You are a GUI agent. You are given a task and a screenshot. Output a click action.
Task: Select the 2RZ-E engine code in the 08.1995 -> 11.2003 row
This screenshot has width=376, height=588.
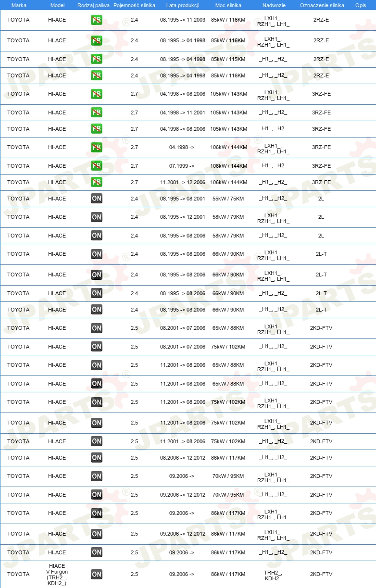pos(321,20)
